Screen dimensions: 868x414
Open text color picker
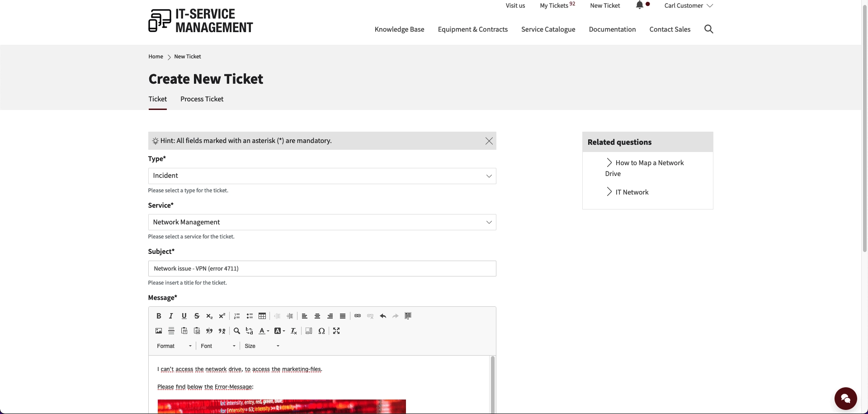264,331
